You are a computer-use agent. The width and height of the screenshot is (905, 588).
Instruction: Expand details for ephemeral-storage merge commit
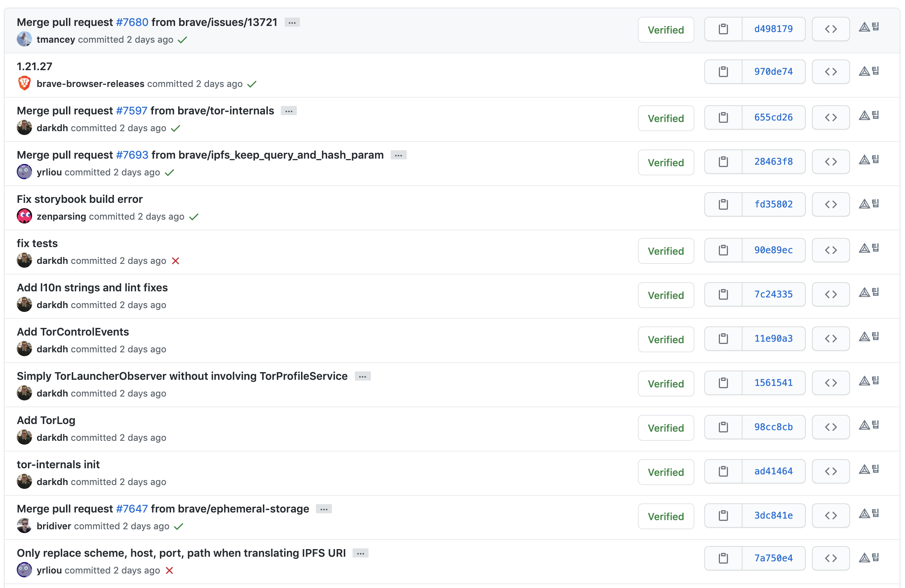[x=324, y=509]
